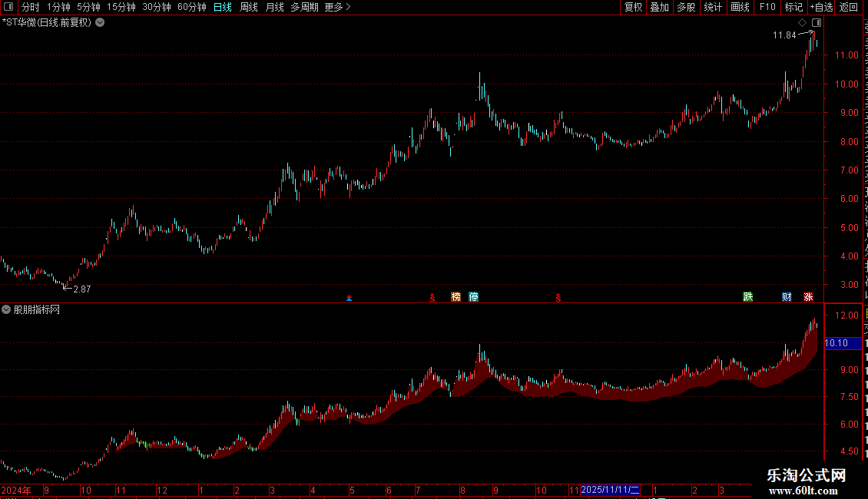The image size is (868, 499).
Task: Click the 叠加 overlay button
Action: [660, 7]
